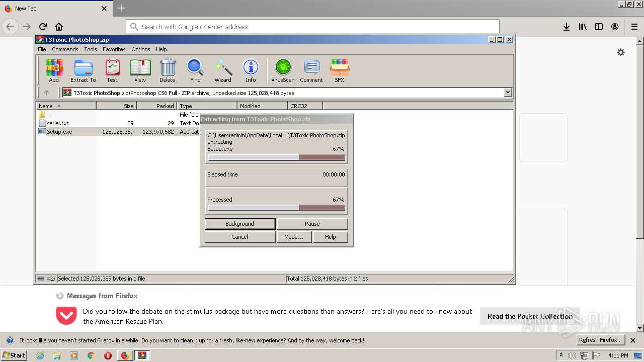The width and height of the screenshot is (644, 362).
Task: Open the Commands menu
Action: tap(65, 49)
